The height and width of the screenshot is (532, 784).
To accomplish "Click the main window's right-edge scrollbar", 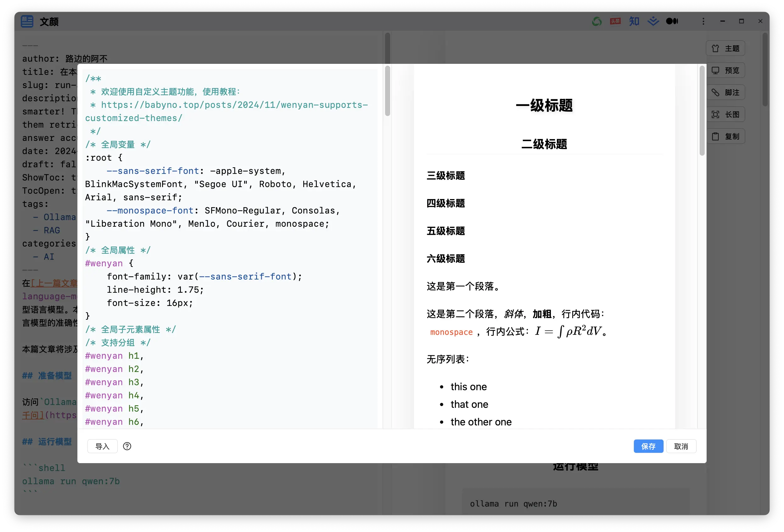I will pos(765,69).
